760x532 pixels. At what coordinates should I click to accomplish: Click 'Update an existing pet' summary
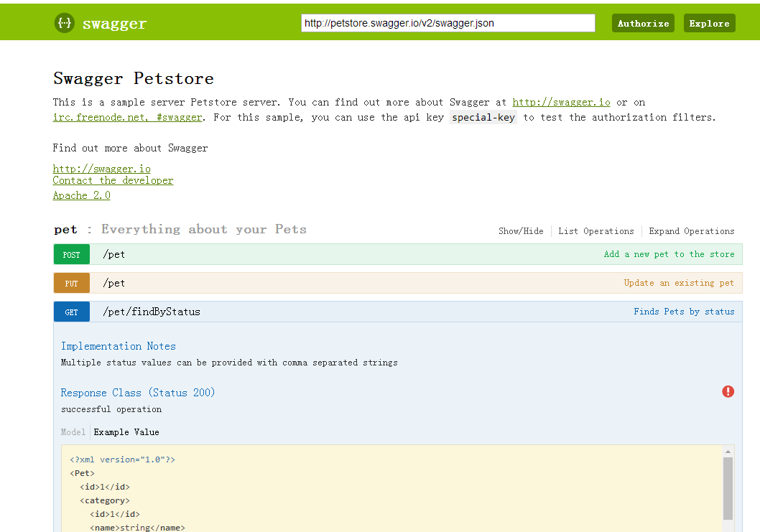point(679,282)
